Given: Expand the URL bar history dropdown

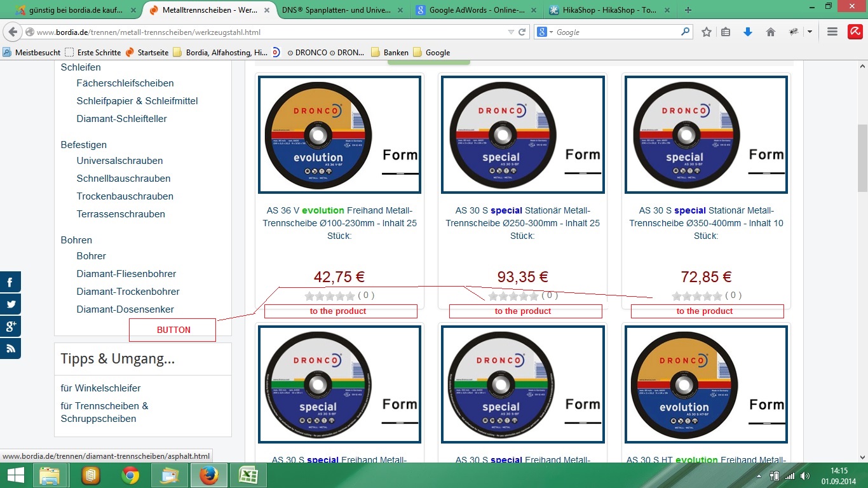Looking at the screenshot, I should coord(511,32).
